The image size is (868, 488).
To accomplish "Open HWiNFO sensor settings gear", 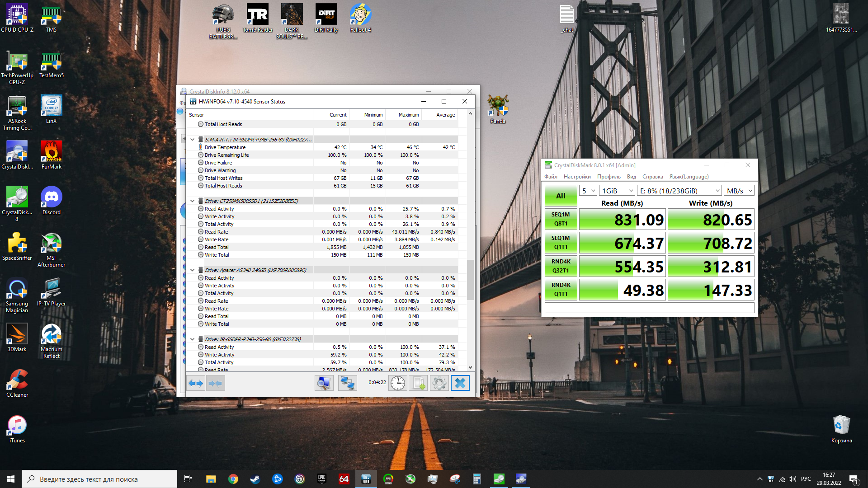I will pos(439,383).
